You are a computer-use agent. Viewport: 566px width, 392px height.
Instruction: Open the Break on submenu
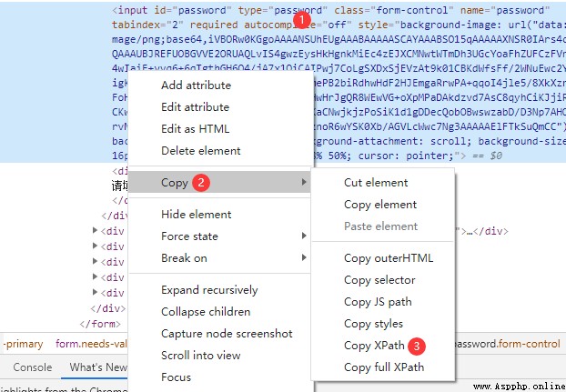tap(220, 258)
